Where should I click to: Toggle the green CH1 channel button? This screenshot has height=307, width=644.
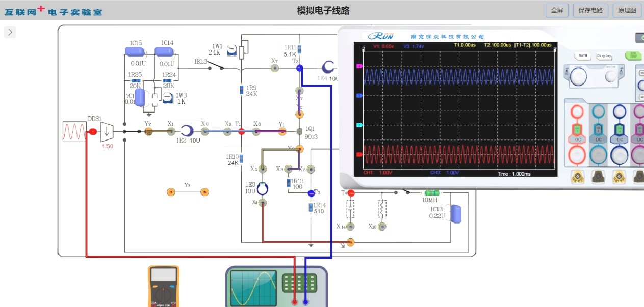pyautogui.click(x=577, y=129)
